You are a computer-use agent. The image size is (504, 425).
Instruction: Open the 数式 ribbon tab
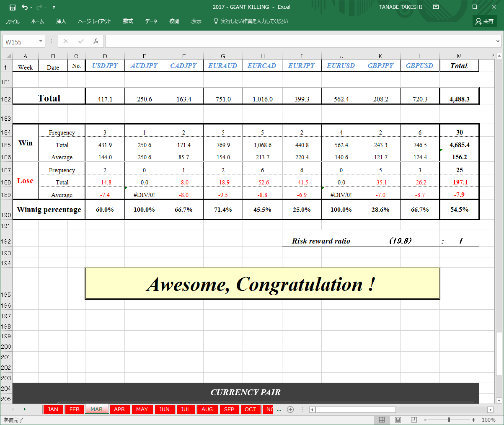[128, 21]
